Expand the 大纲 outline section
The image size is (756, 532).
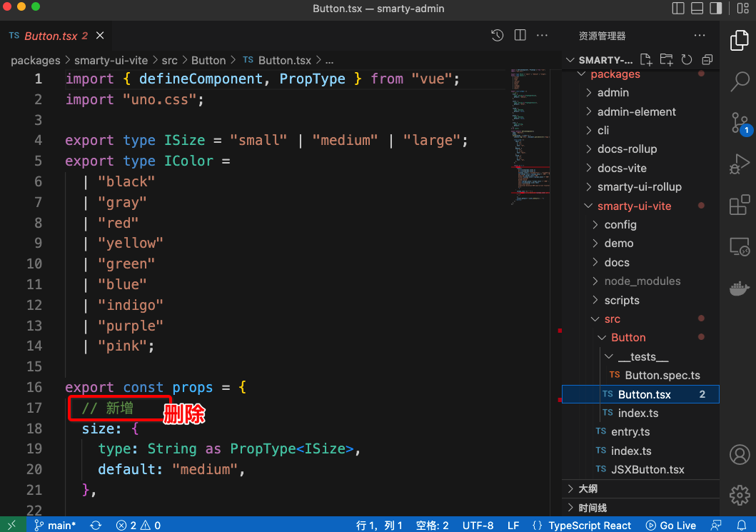[588, 488]
